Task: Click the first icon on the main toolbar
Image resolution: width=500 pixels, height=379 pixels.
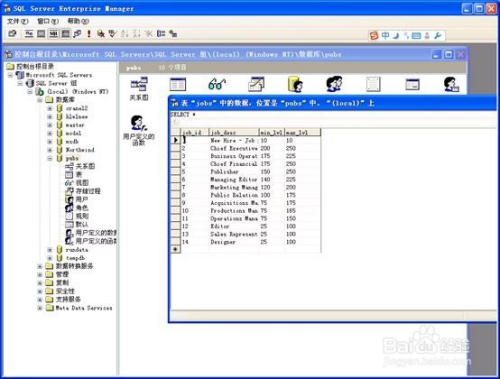Action: [x=12, y=34]
